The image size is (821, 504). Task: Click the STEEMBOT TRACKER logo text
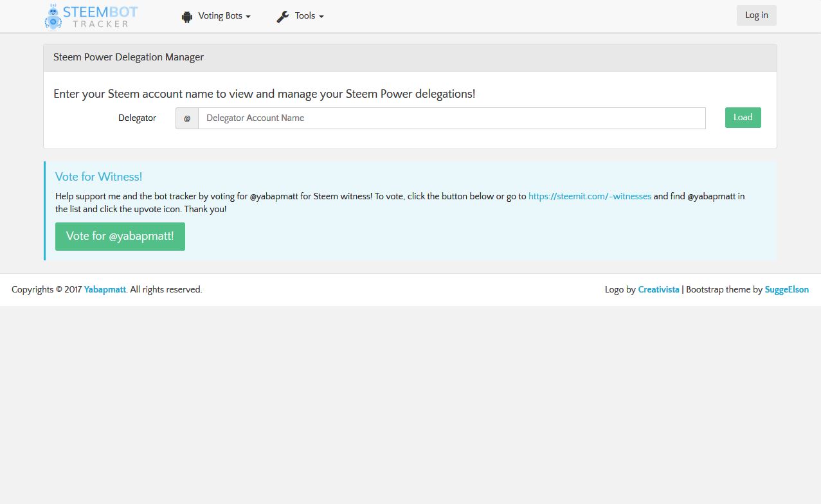tap(100, 17)
